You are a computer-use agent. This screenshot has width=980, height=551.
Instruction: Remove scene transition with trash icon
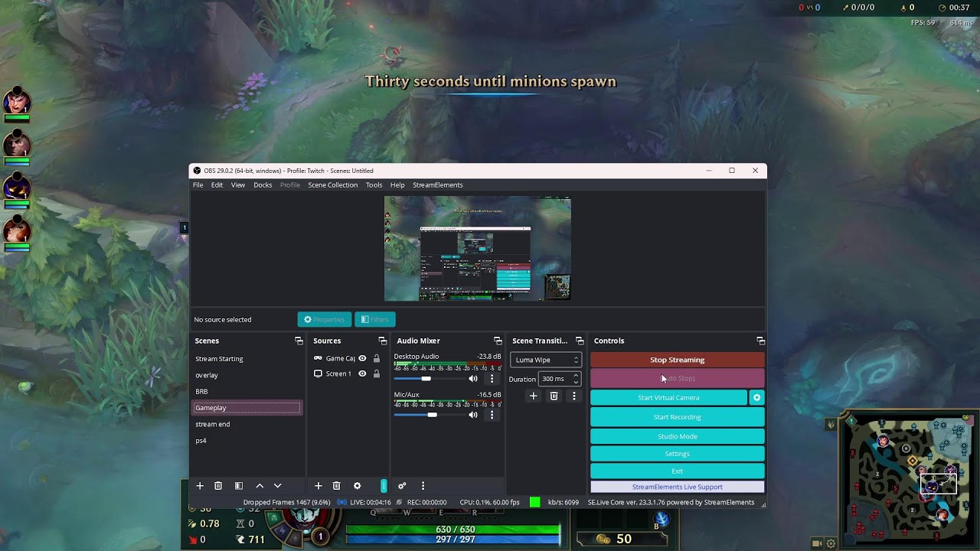tap(554, 396)
